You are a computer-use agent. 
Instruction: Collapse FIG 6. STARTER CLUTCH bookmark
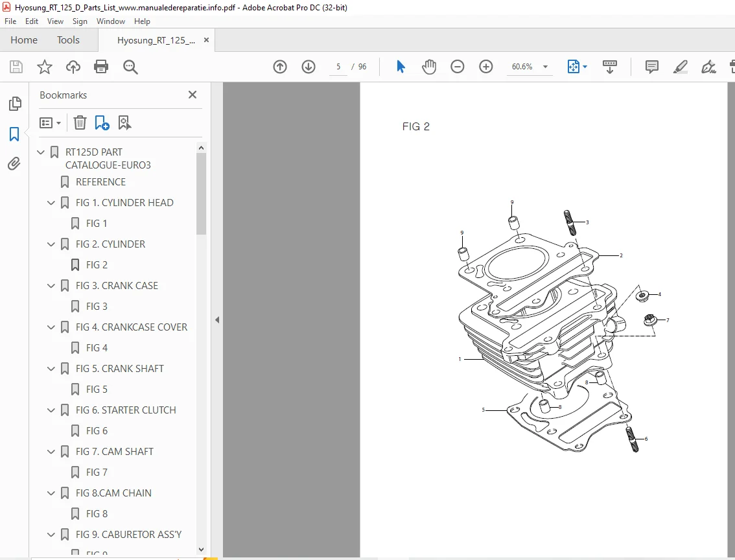[x=51, y=410]
